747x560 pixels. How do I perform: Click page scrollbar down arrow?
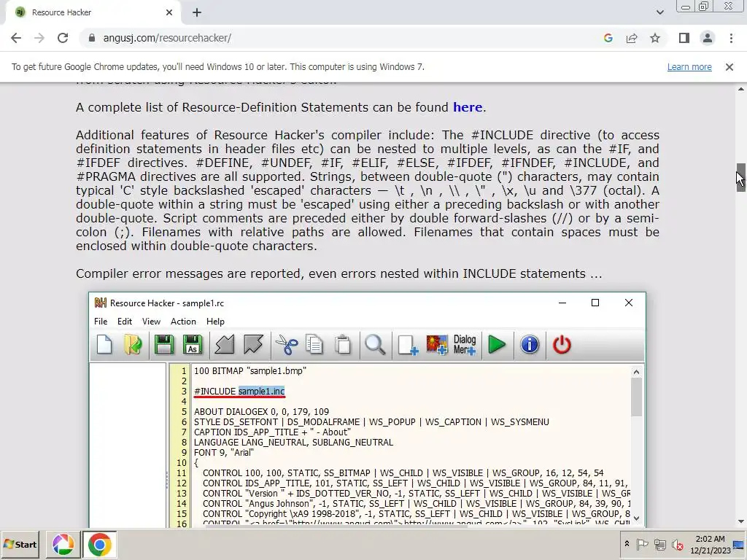741,521
